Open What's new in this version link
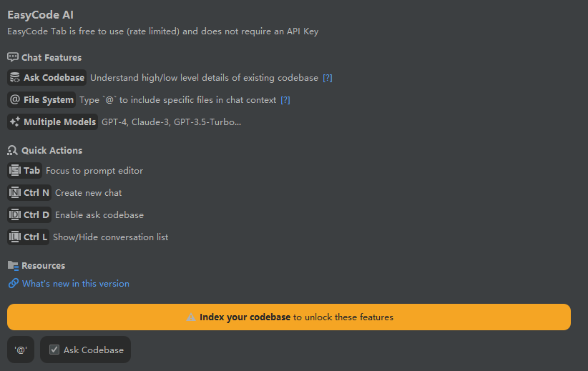The height and width of the screenshot is (371, 588). point(76,284)
